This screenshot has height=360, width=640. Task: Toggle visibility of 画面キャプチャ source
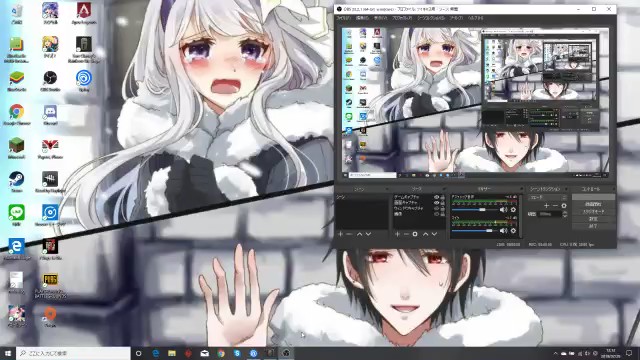[436, 202]
